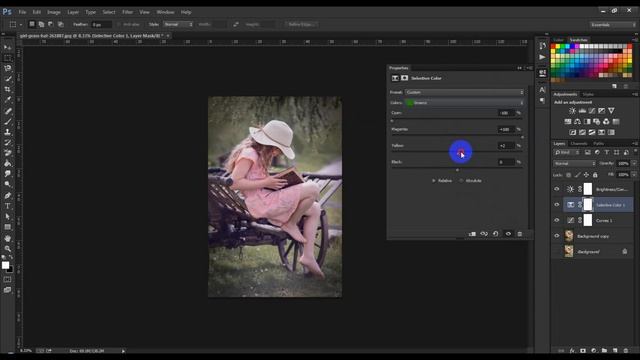Click the Selective Color 1 layer mask thumbnail
640x360 pixels.
click(588, 204)
